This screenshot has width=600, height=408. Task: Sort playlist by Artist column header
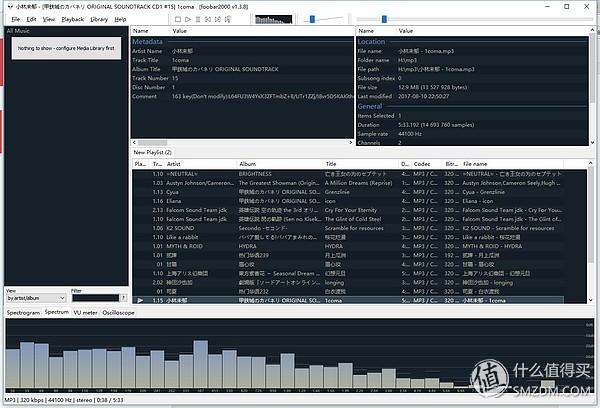point(190,163)
